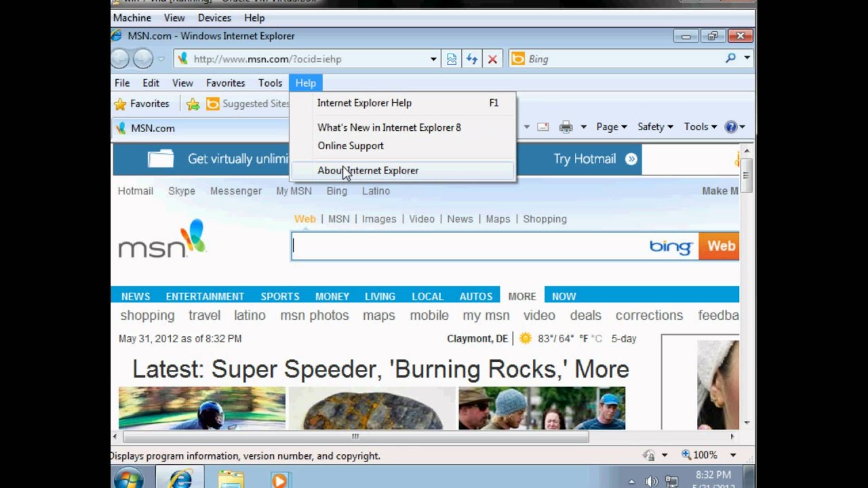Click the Favorites star button
Viewport: 868px width, 488px height.
pyautogui.click(x=142, y=104)
